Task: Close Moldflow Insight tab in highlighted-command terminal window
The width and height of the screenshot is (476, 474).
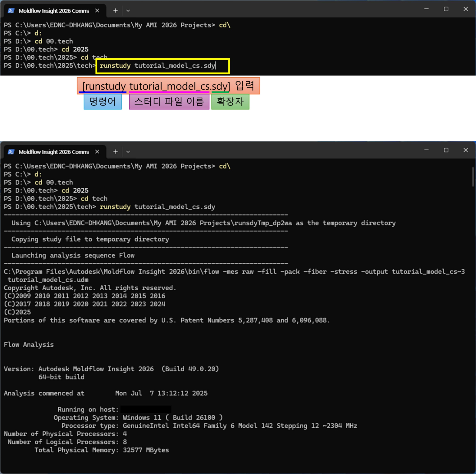Action: 97,11
